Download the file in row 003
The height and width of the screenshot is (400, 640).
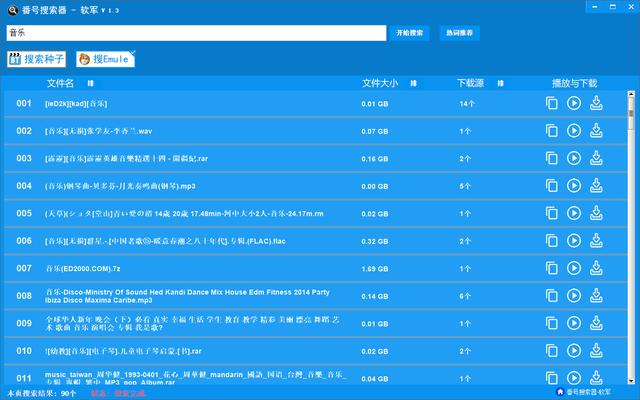[x=596, y=158]
